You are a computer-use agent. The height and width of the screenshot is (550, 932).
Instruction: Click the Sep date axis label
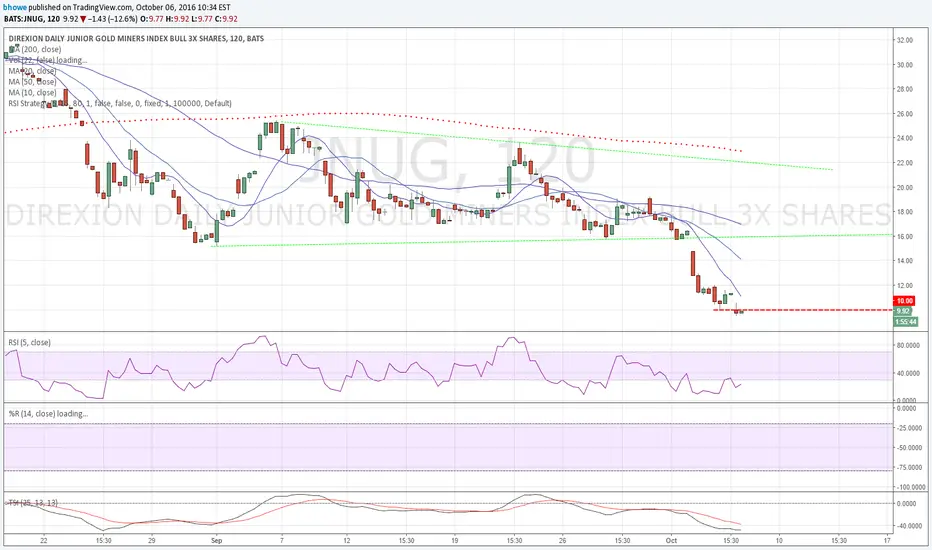216,540
